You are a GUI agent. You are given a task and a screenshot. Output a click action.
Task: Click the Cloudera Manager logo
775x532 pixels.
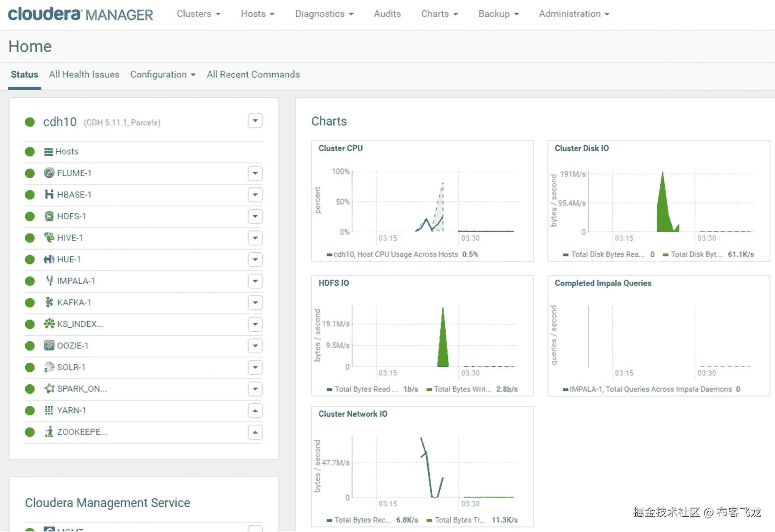[x=80, y=14]
